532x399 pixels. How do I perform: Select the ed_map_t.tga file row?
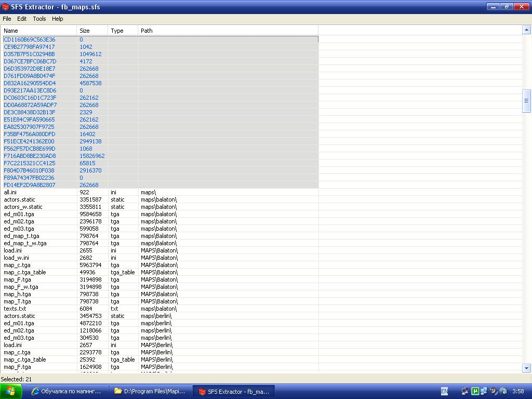click(159, 236)
